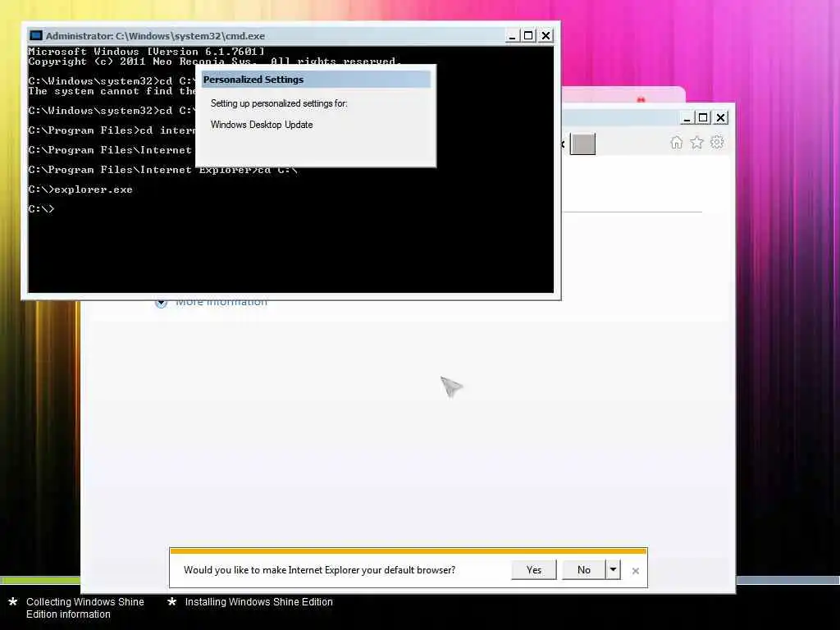Click the cmd.exe title bar icon
This screenshot has width=840, height=630.
(x=36, y=36)
